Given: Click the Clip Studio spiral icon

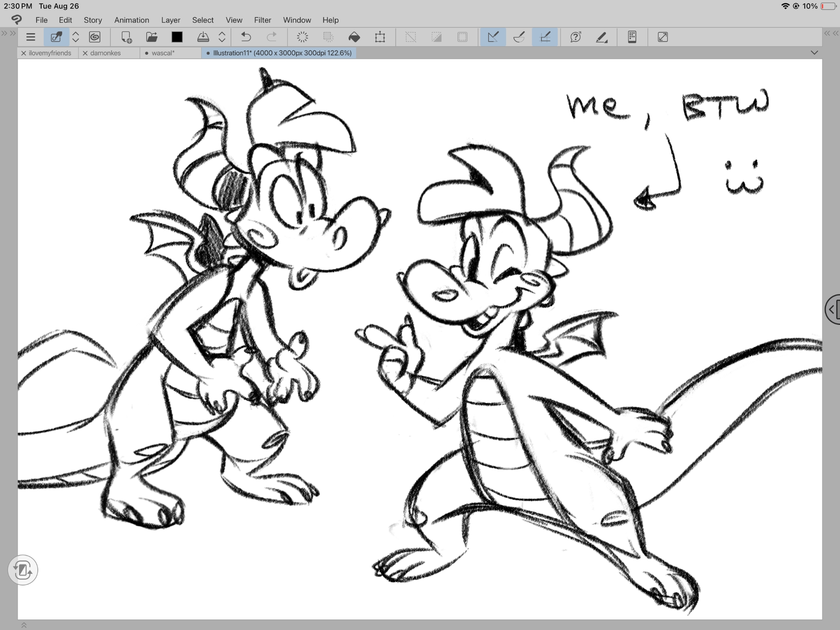Looking at the screenshot, I should (95, 37).
